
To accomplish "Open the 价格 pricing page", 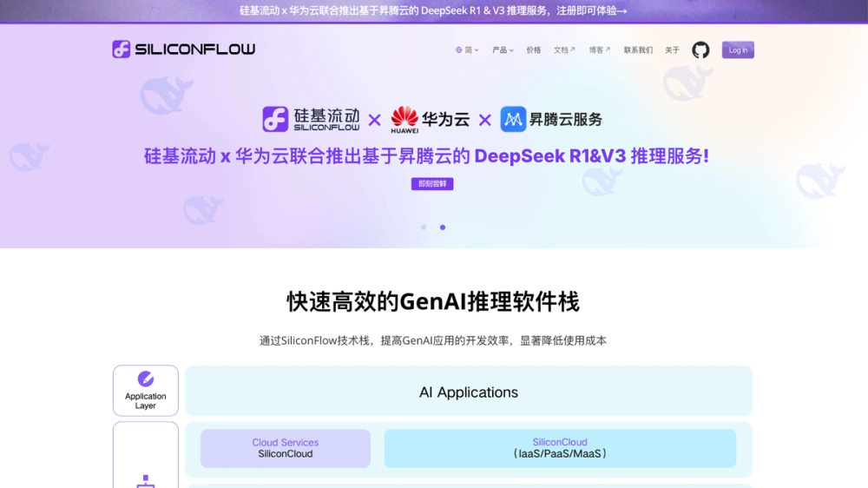I will click(x=533, y=49).
